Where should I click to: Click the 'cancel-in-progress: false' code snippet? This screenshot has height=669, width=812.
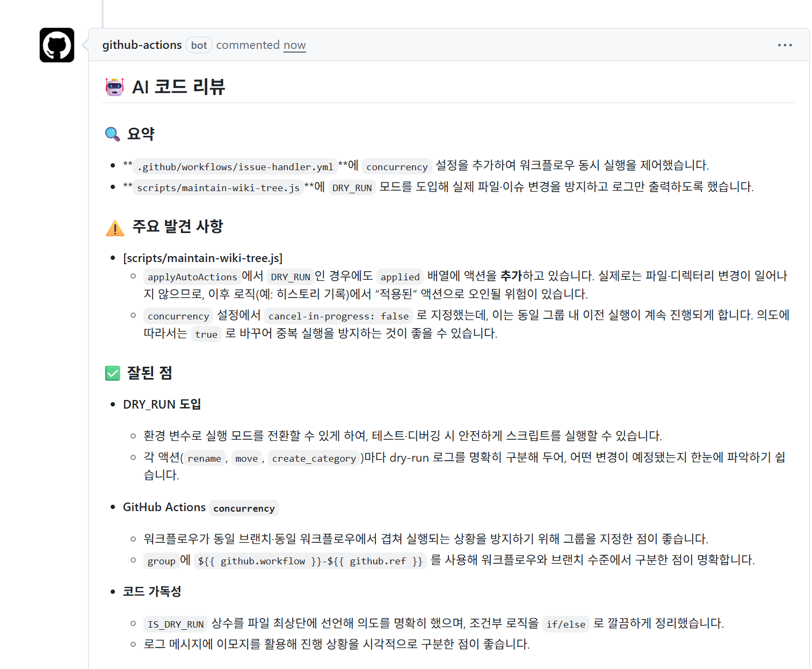tap(338, 316)
